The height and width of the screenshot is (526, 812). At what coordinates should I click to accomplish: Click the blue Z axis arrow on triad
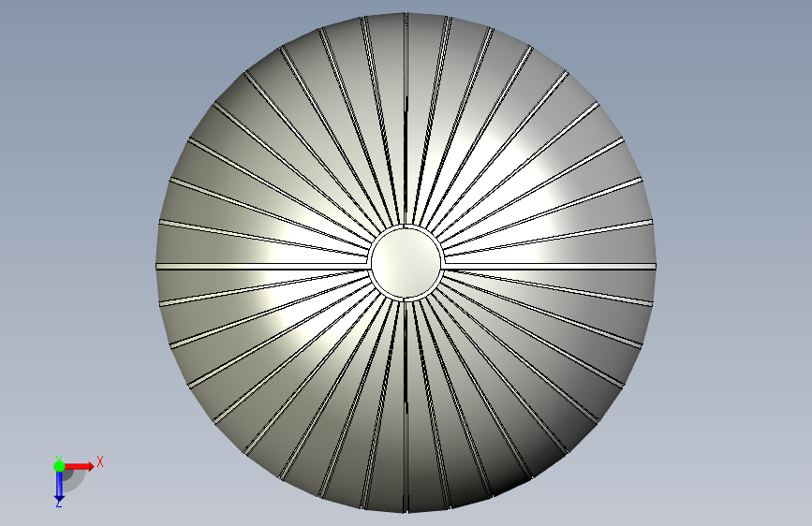[59, 486]
